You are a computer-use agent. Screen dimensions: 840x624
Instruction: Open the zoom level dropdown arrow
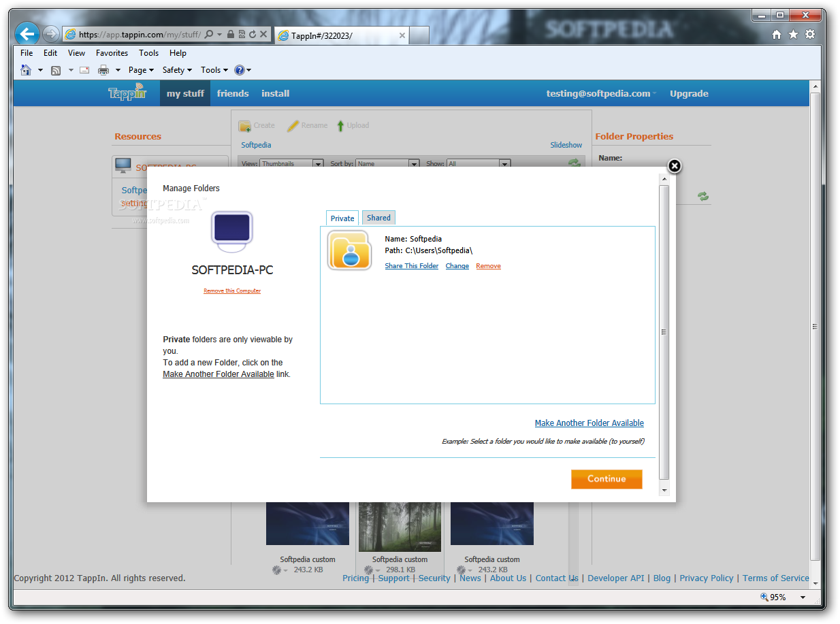point(803,597)
